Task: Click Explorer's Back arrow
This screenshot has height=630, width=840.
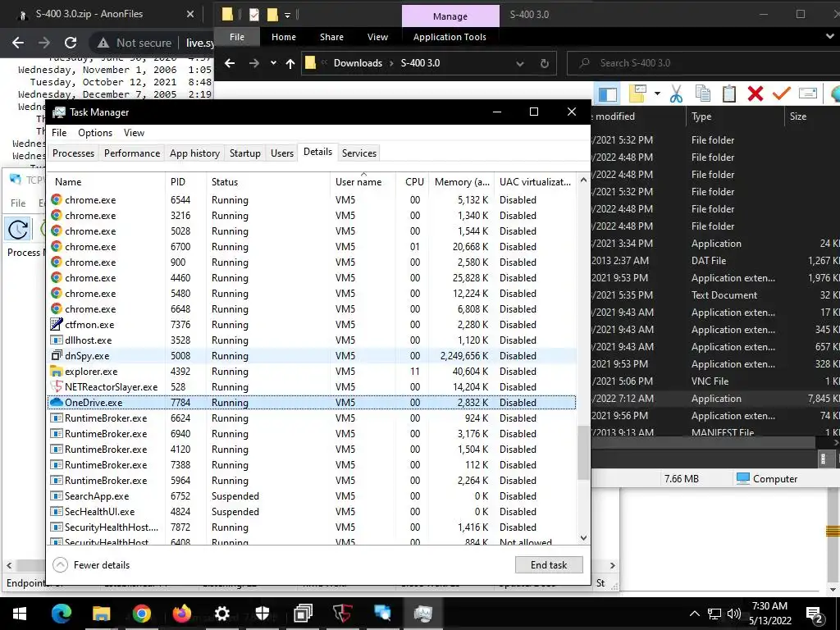Action: [x=230, y=63]
